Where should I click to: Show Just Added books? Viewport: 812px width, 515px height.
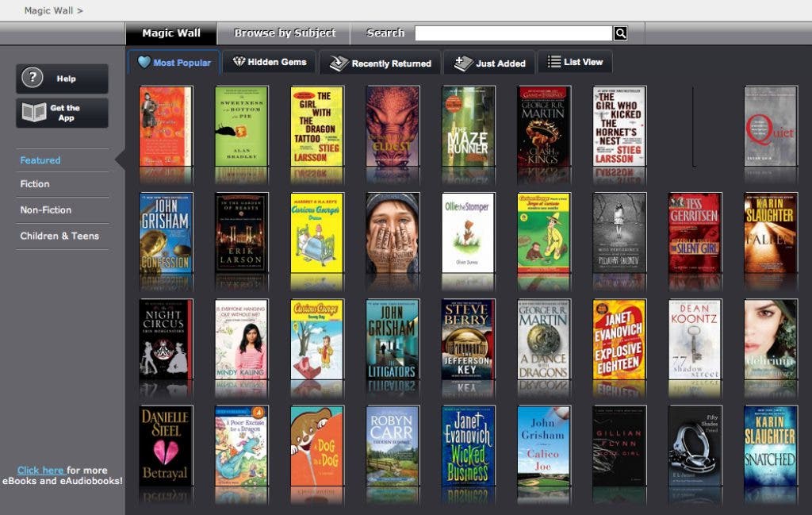click(489, 63)
